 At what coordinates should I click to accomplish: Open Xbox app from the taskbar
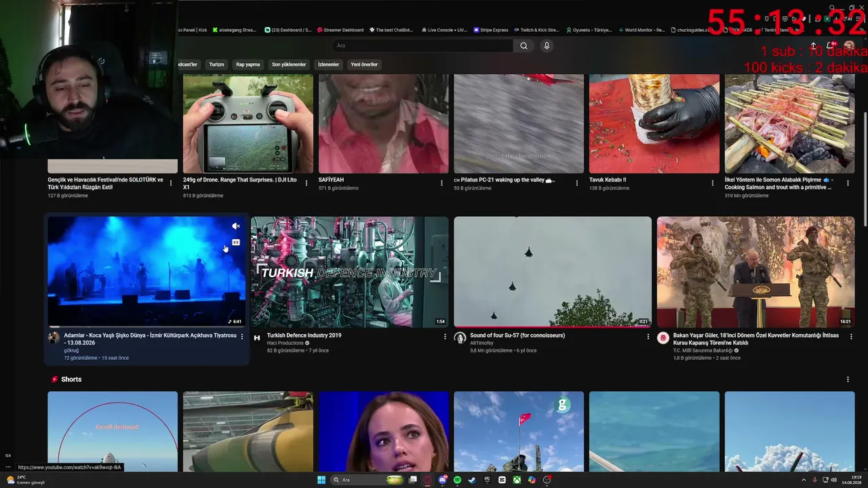[x=517, y=480]
